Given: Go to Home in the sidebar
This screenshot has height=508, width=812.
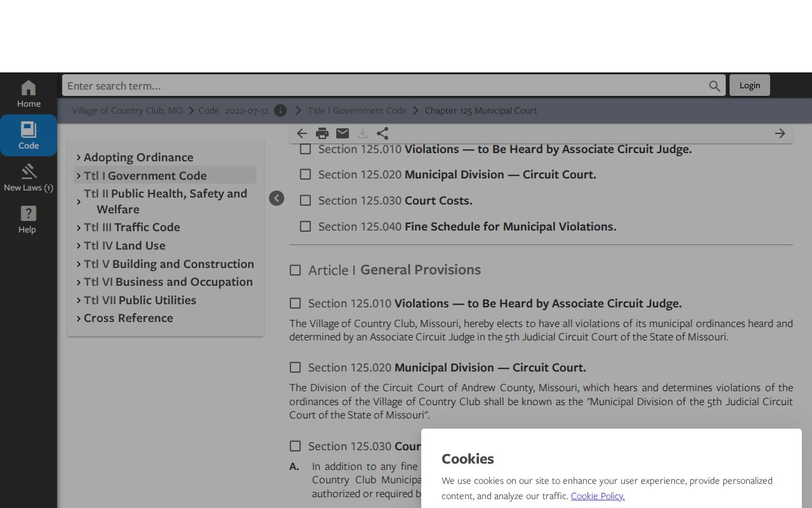Looking at the screenshot, I should click(x=29, y=94).
